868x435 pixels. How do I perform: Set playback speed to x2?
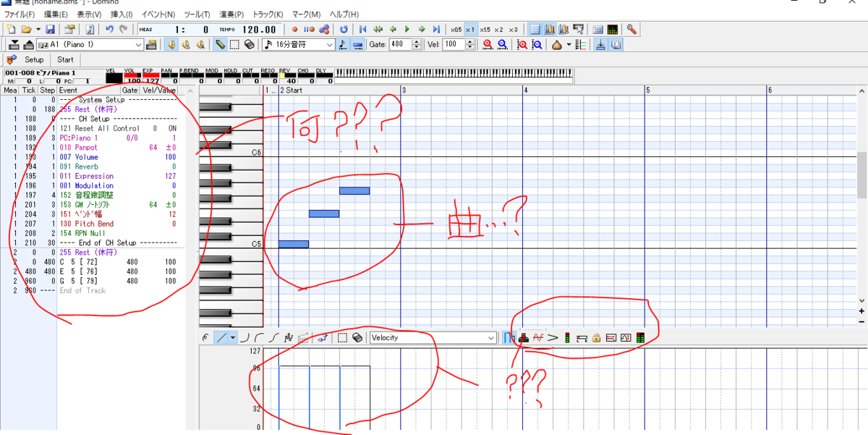(498, 30)
